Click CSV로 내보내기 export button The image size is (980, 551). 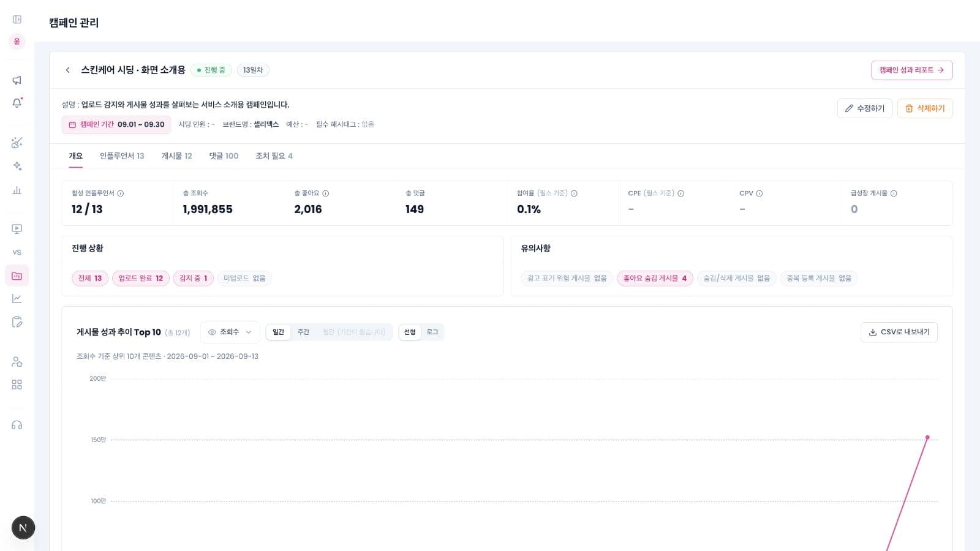pyautogui.click(x=899, y=332)
